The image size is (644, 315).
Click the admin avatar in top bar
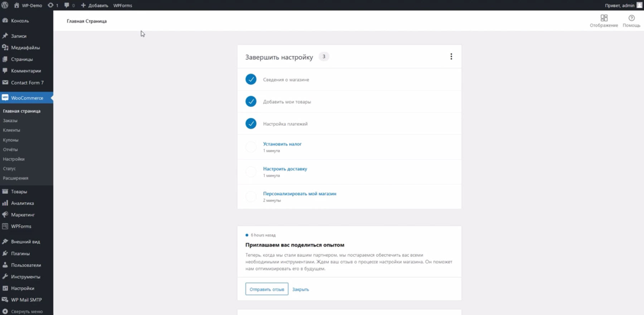point(639,5)
